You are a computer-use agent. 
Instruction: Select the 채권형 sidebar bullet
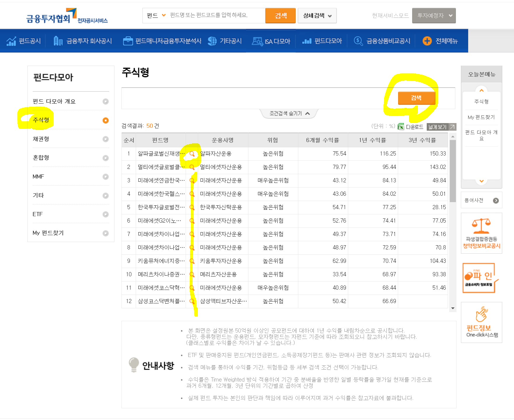coord(106,139)
